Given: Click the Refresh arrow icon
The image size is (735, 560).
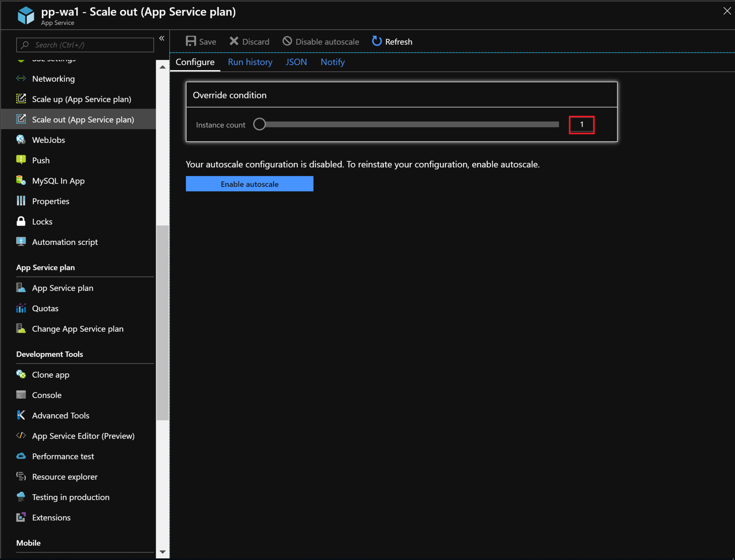Looking at the screenshot, I should coord(377,41).
